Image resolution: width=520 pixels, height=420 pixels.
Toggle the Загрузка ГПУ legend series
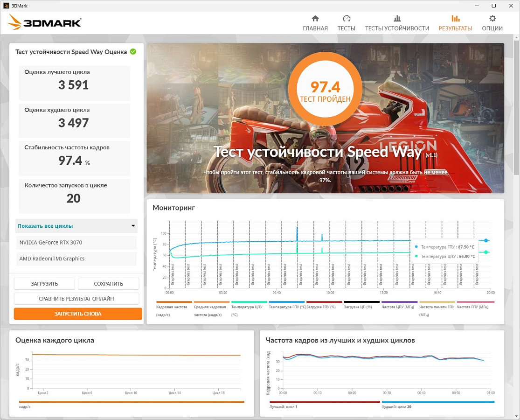click(324, 305)
